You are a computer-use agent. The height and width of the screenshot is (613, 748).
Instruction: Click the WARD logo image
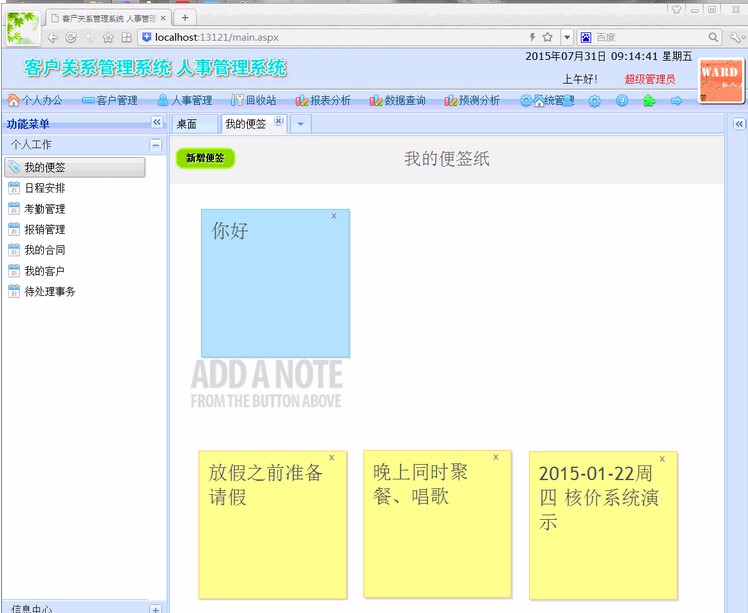[720, 79]
